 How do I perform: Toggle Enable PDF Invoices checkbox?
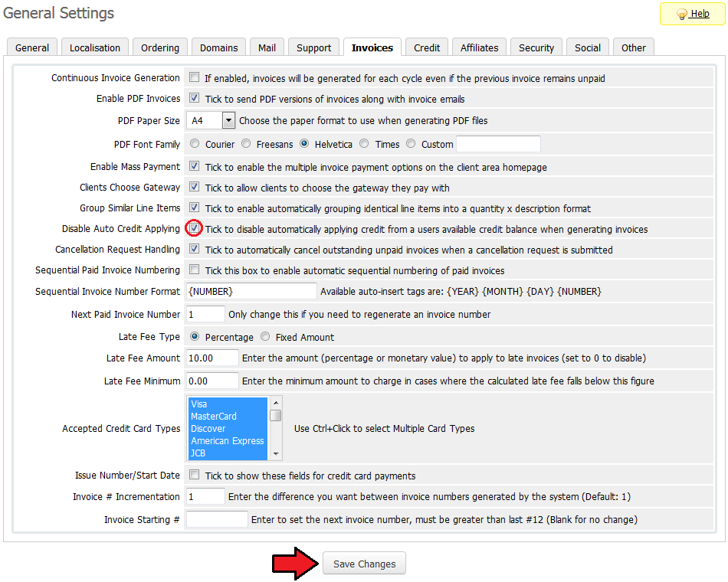(194, 98)
